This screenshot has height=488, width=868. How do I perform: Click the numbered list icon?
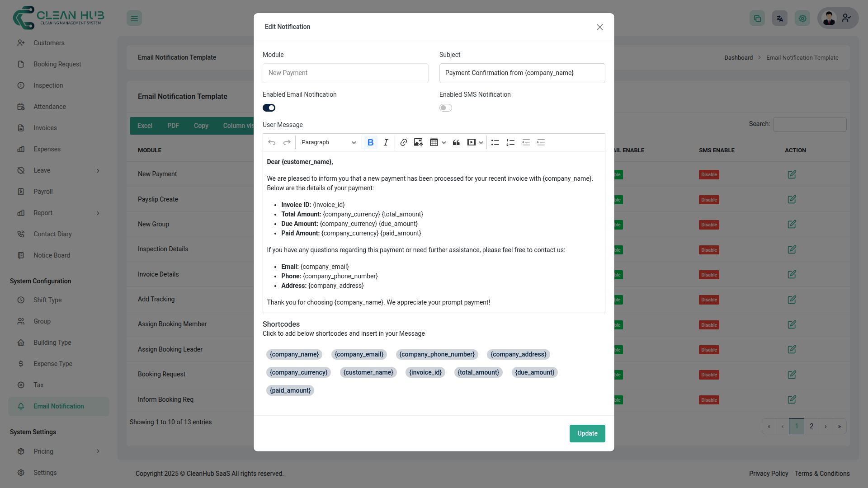[x=510, y=142]
